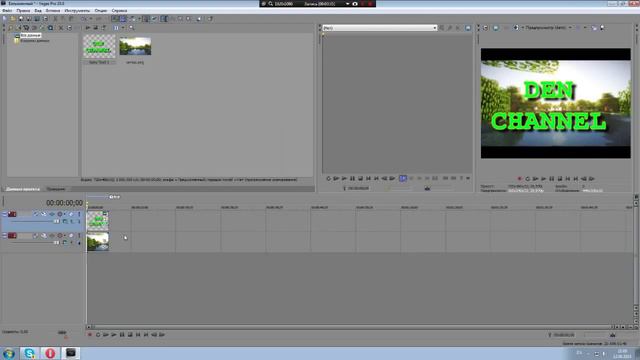Viewport: 640px width, 360px height.
Task: Click Play under the video preview
Action: (x=544, y=179)
